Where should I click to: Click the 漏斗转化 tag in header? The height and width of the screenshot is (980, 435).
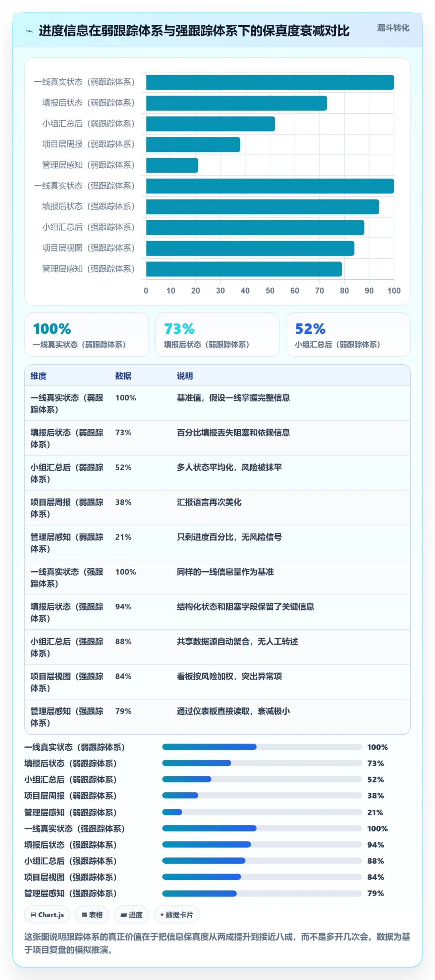tap(393, 28)
